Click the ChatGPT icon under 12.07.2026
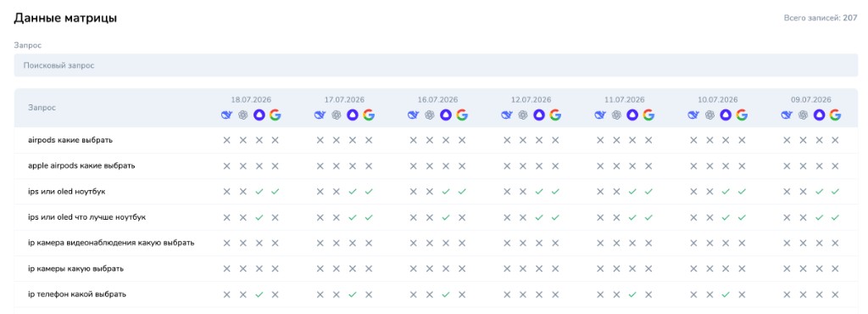 click(x=522, y=115)
